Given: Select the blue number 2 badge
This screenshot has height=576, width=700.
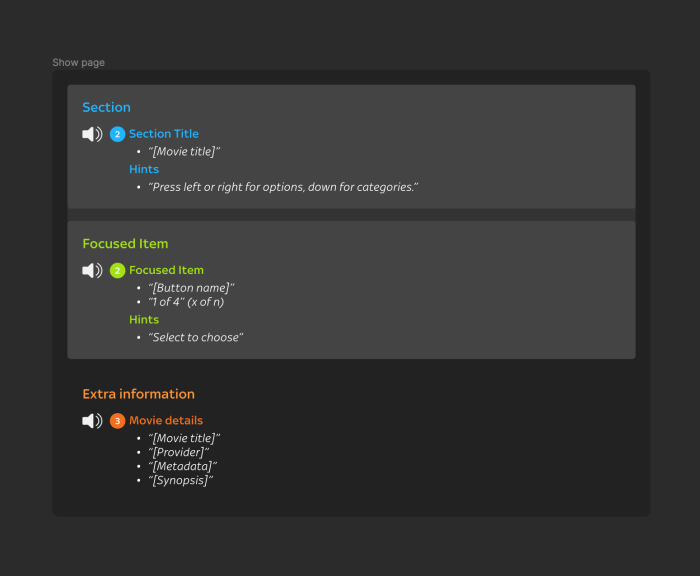Looking at the screenshot, I should 117,134.
